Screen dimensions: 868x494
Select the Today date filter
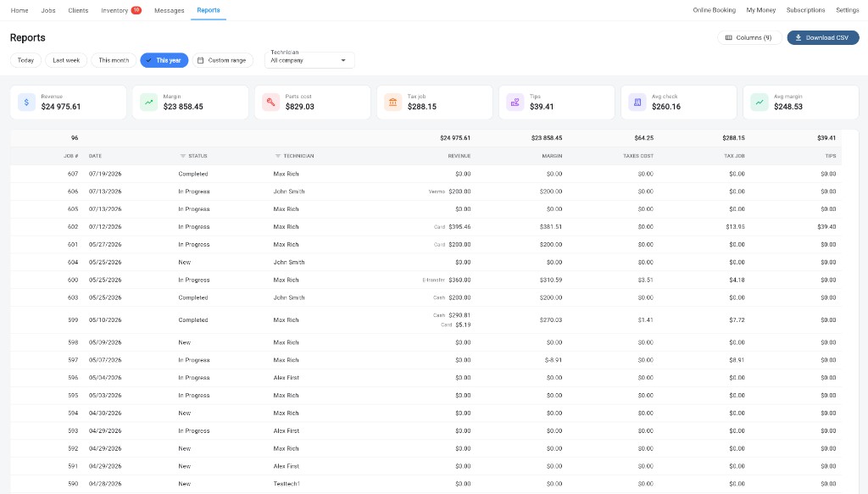(25, 60)
